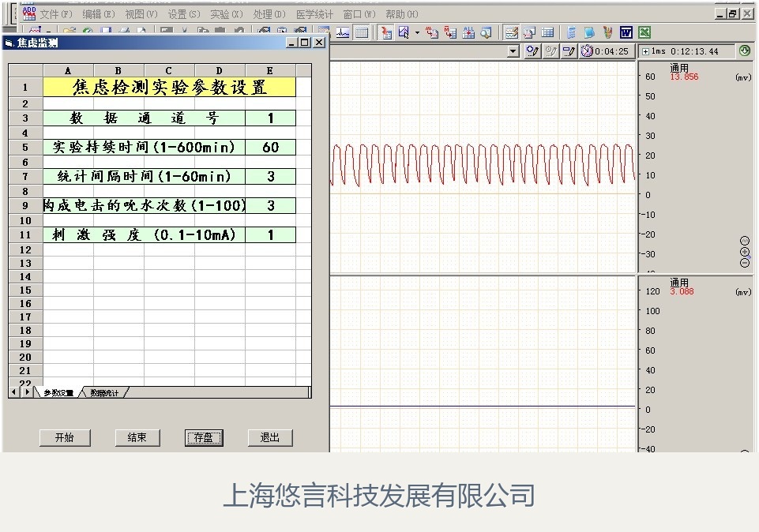The image size is (759, 532).
Task: Open the 医学统计 menu
Action: click(314, 14)
